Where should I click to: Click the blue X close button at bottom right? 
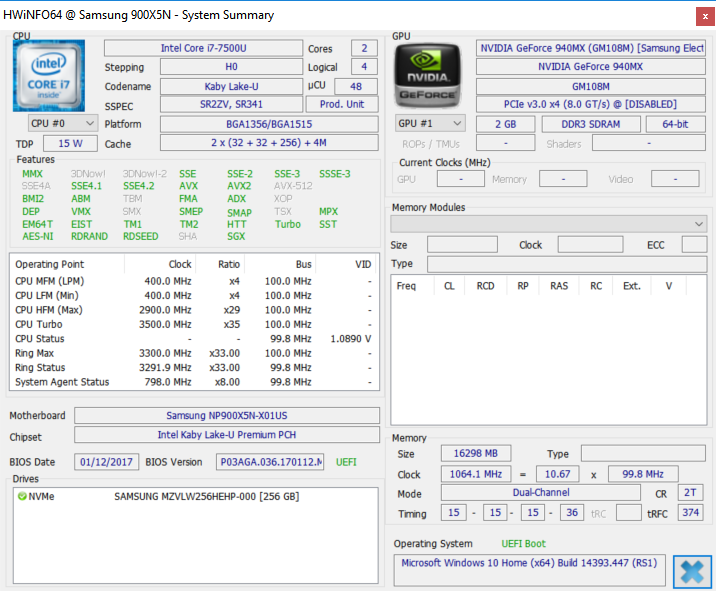(x=692, y=571)
